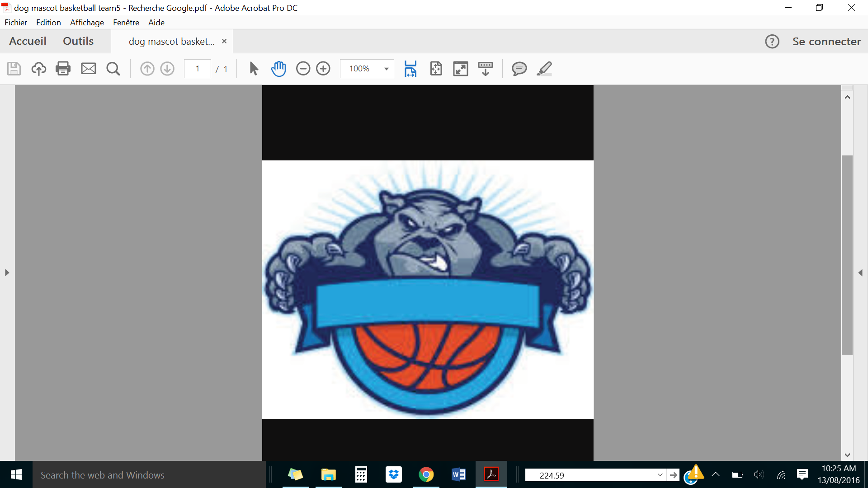Add a comment with the speech bubble icon

tap(519, 69)
